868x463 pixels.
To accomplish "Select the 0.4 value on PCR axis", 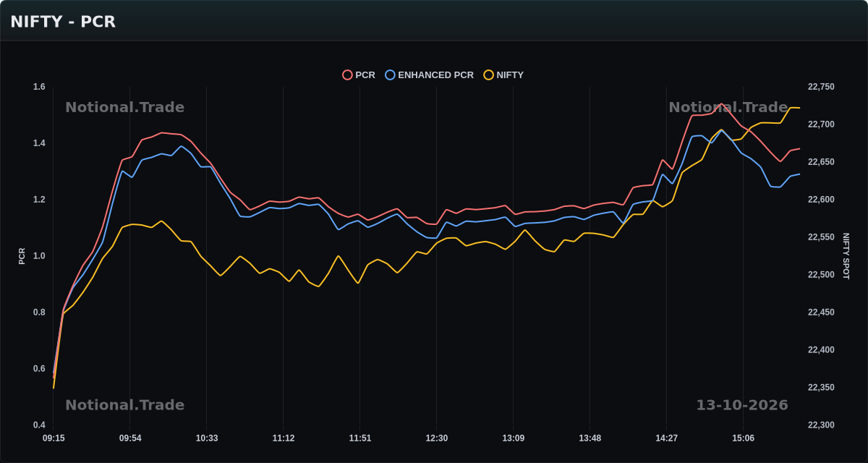I will pos(39,425).
